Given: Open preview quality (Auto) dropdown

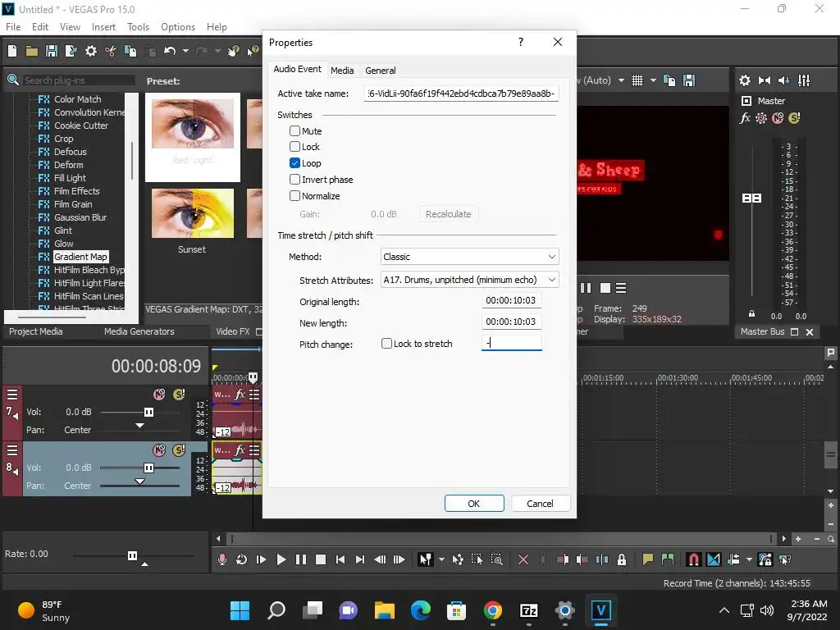Looking at the screenshot, I should 621,80.
